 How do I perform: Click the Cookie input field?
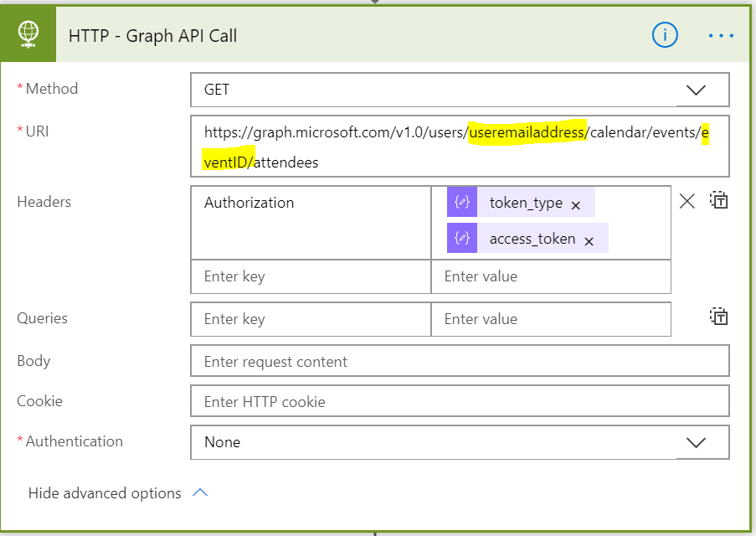pos(459,401)
